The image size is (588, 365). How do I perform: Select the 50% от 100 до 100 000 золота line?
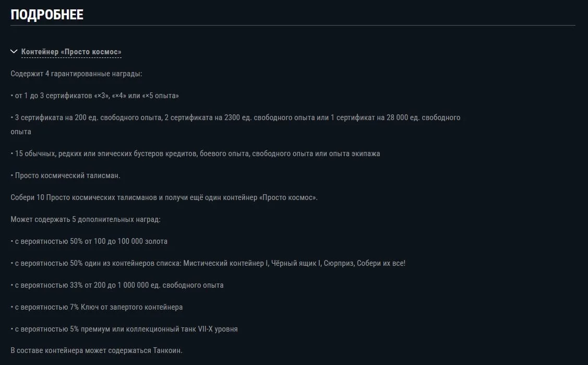(89, 241)
